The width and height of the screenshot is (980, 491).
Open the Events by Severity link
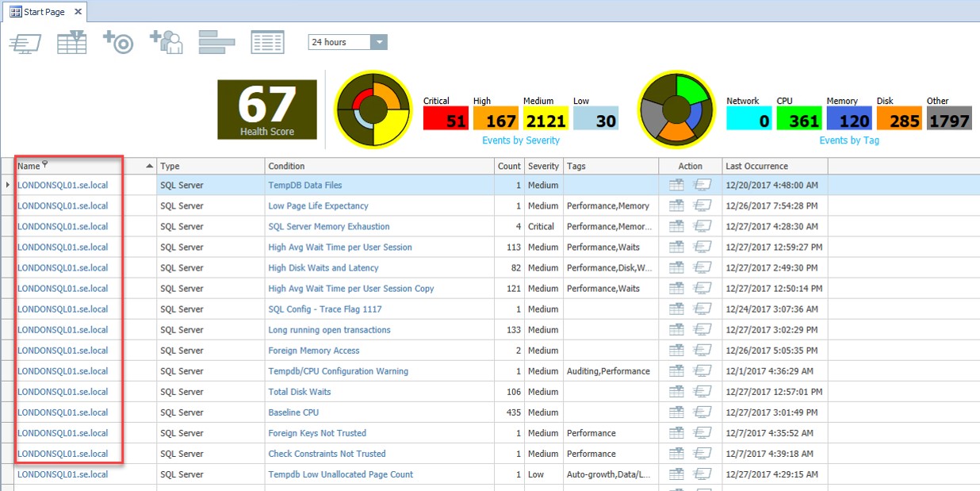click(521, 140)
